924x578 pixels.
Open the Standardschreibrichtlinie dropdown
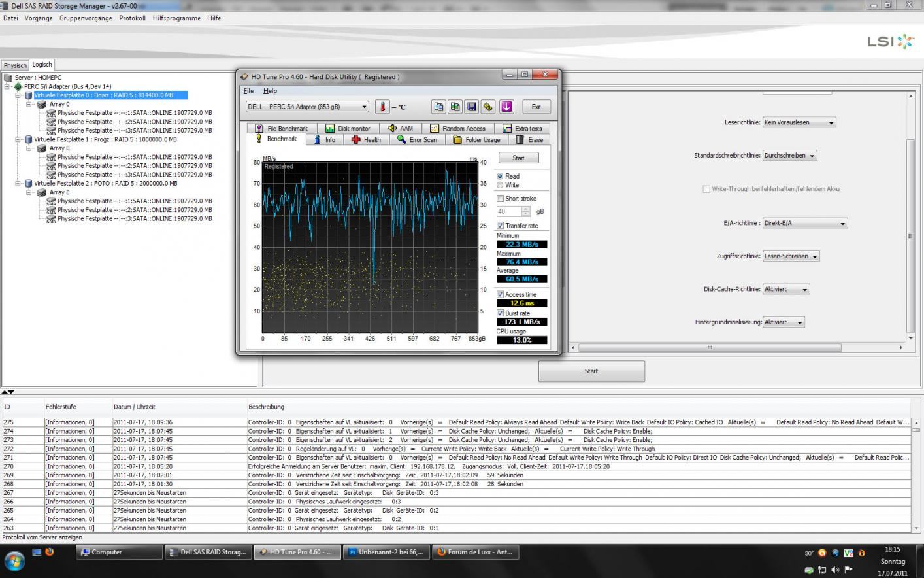coord(790,156)
